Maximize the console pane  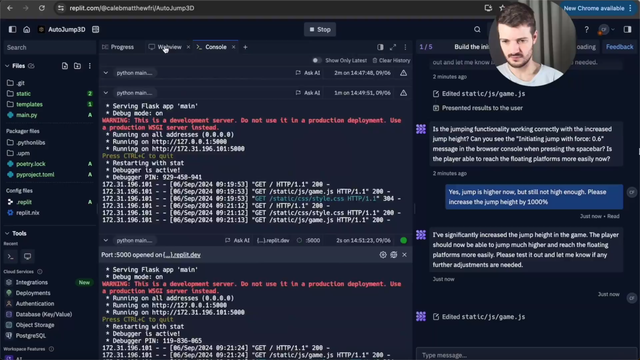[x=393, y=47]
